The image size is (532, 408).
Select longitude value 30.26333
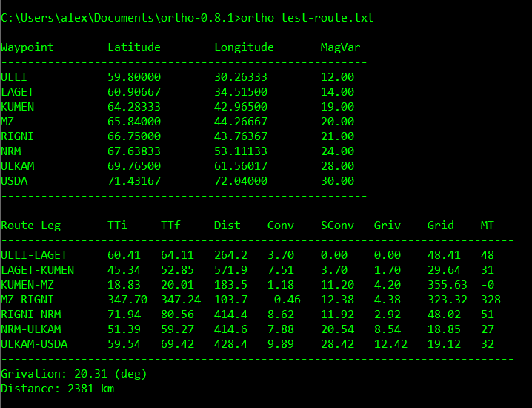241,77
